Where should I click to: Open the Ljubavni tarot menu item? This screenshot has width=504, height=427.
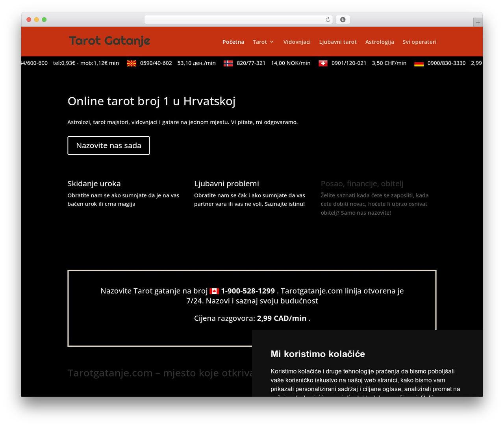[338, 42]
